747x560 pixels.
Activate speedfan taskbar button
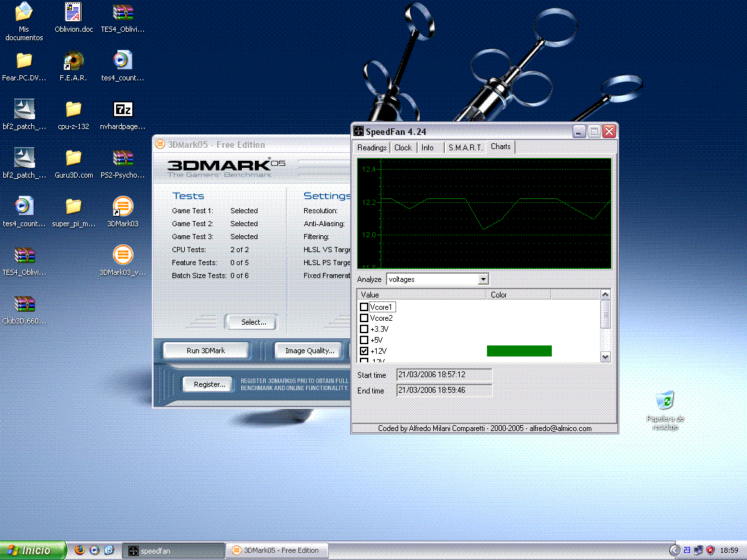173,550
